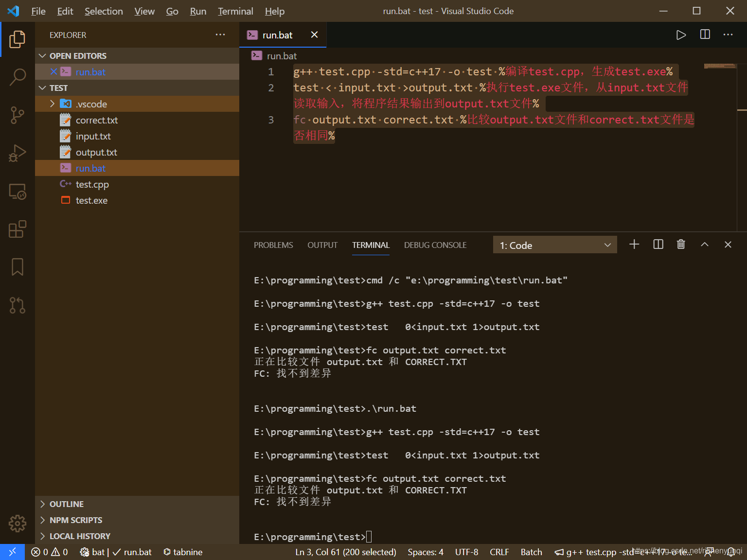Viewport: 747px width, 560px height.
Task: Open errors and warnings status indicator
Action: (x=50, y=552)
